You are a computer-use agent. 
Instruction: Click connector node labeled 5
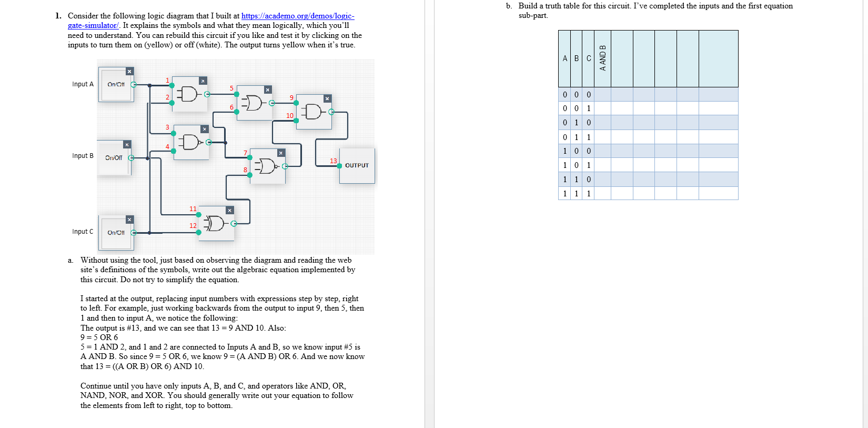point(237,94)
